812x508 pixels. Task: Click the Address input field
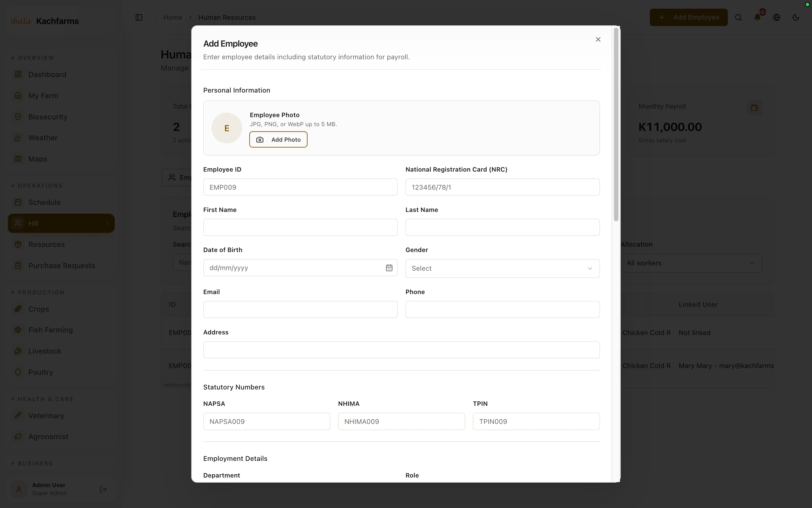point(401,350)
